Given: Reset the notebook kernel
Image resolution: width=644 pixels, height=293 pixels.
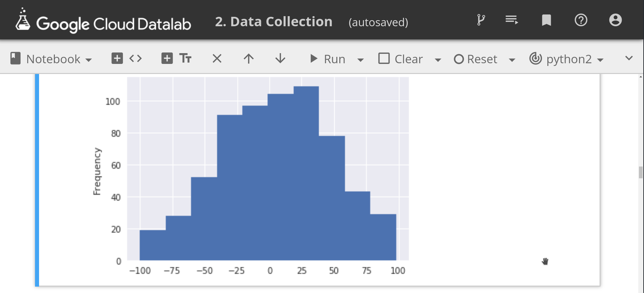Looking at the screenshot, I should tap(476, 59).
